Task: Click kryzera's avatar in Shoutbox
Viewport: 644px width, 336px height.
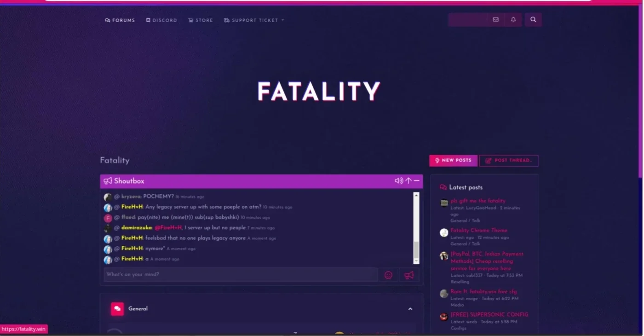Action: click(x=108, y=197)
